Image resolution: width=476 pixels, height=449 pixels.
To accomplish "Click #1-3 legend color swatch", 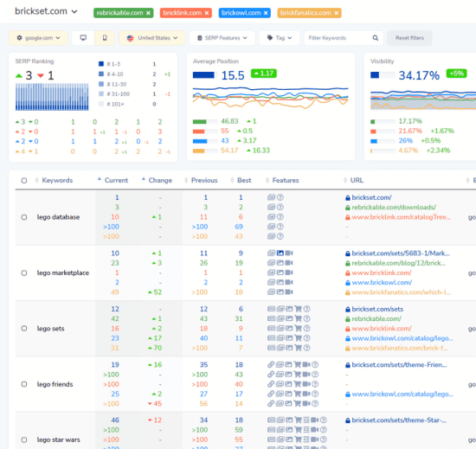I will [x=101, y=64].
